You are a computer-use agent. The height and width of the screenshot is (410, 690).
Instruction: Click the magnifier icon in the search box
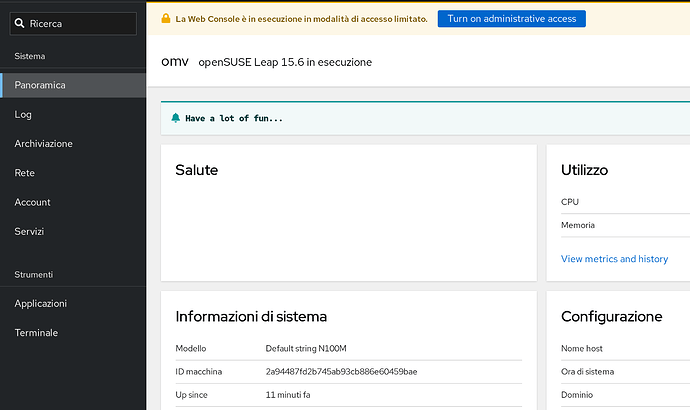tap(21, 22)
